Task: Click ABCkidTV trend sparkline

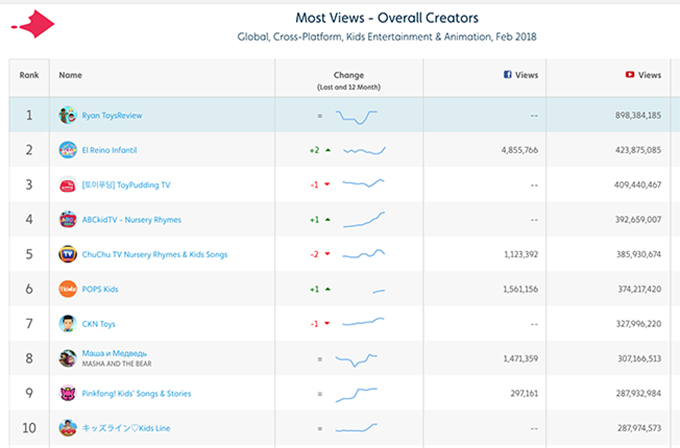Action: [364, 219]
